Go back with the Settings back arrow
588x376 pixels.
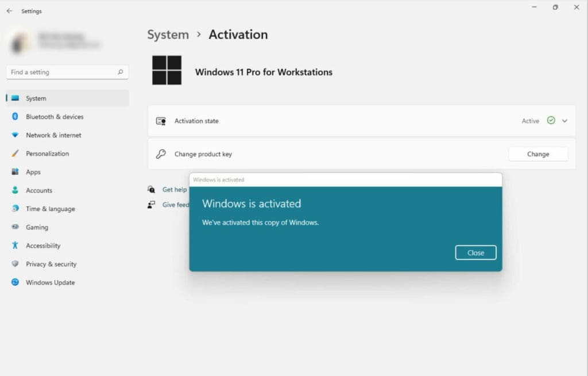(9, 11)
